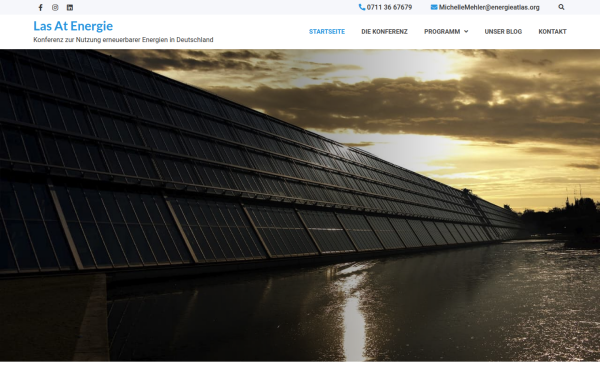600x375 pixels.
Task: Open the Facebook page icon
Action: [41, 7]
